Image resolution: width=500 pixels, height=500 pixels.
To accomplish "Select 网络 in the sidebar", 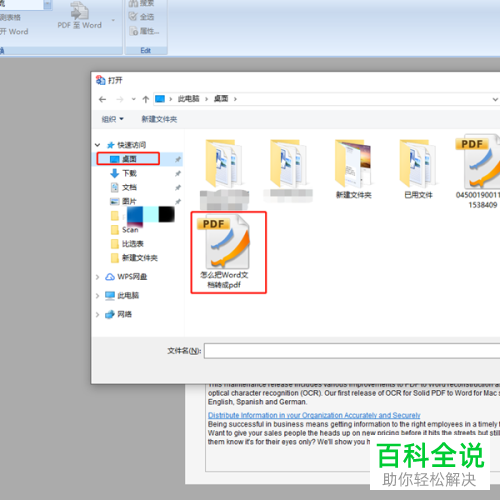I will click(x=118, y=314).
